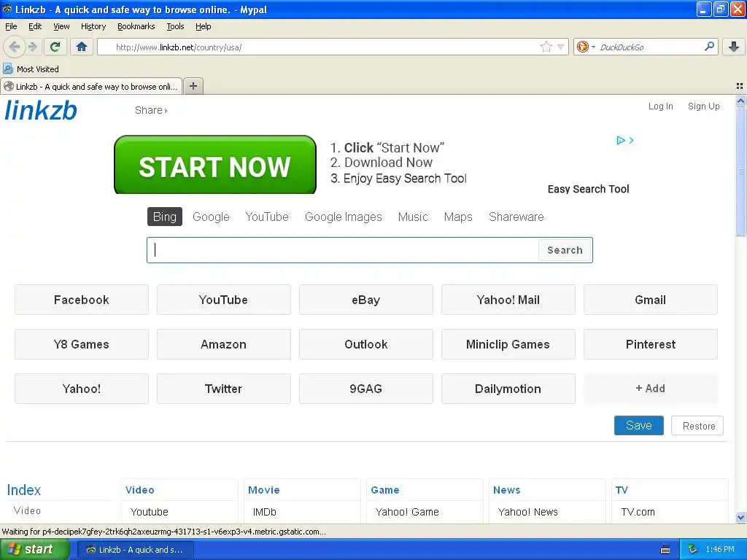Open the Yahoo! shortcut tile
Screen dimensions: 747x560
click(82, 389)
